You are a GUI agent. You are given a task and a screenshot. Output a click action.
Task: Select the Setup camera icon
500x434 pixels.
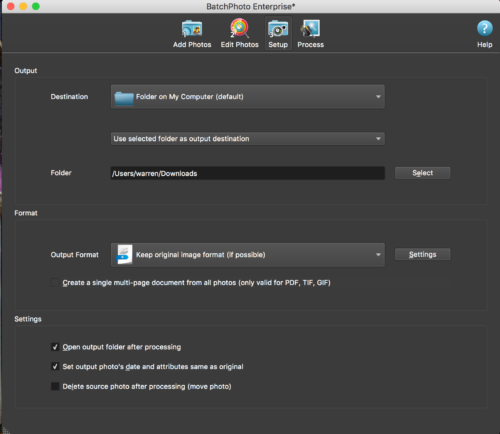pos(278,29)
